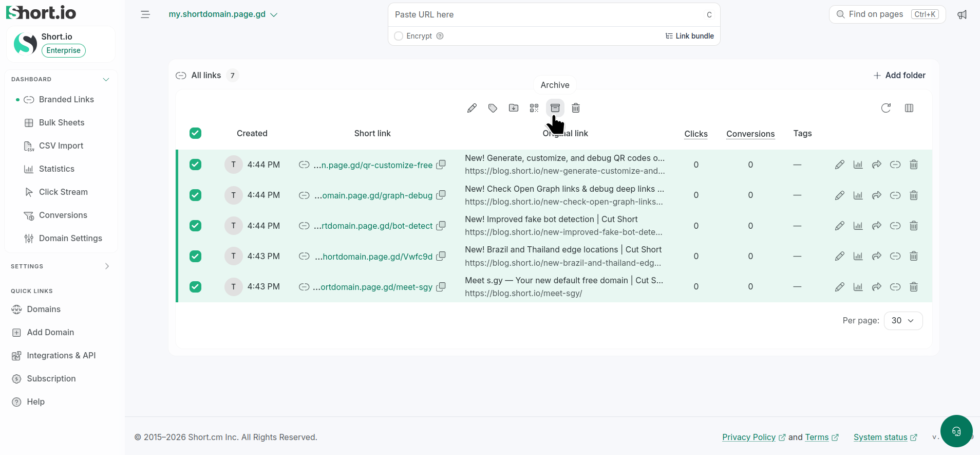Open the Per page 30 dropdown
Viewport: 980px width, 455px height.
click(903, 320)
